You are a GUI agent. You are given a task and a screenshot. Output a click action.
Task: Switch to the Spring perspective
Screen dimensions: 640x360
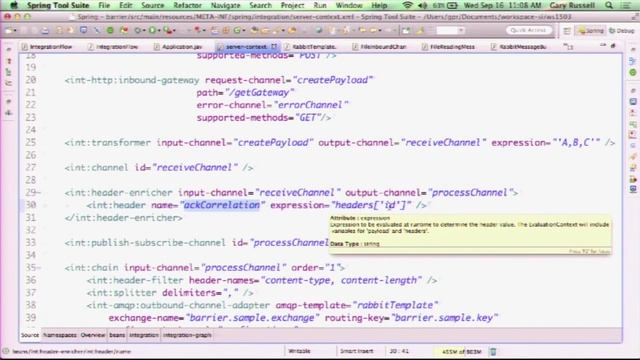click(591, 31)
